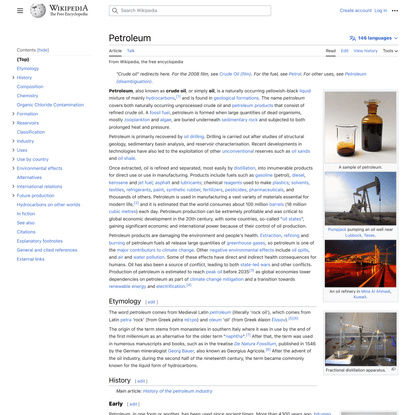Open the greenhouse gases link
This screenshot has width=415, height=415.
246,243
